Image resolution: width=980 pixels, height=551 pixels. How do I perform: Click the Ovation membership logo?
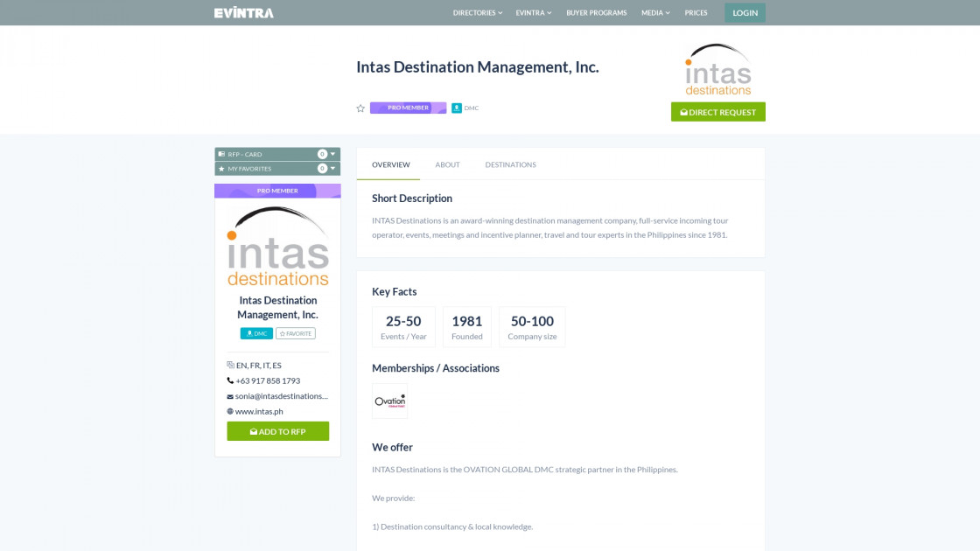[389, 401]
